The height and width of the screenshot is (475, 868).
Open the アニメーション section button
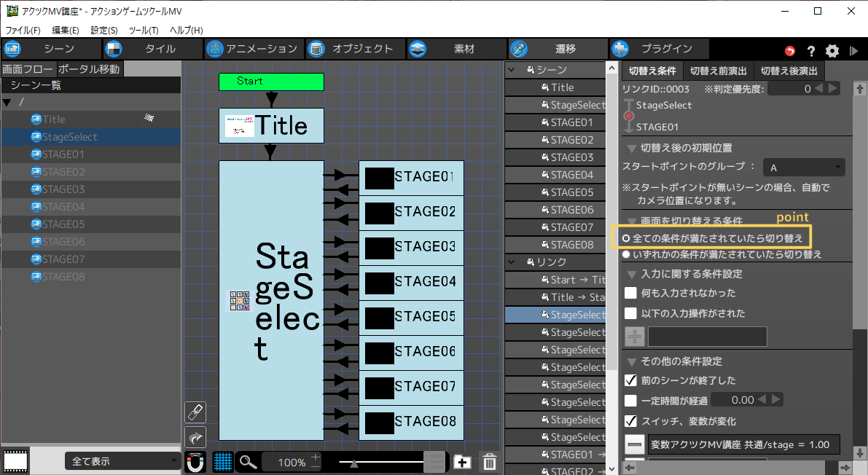(254, 49)
